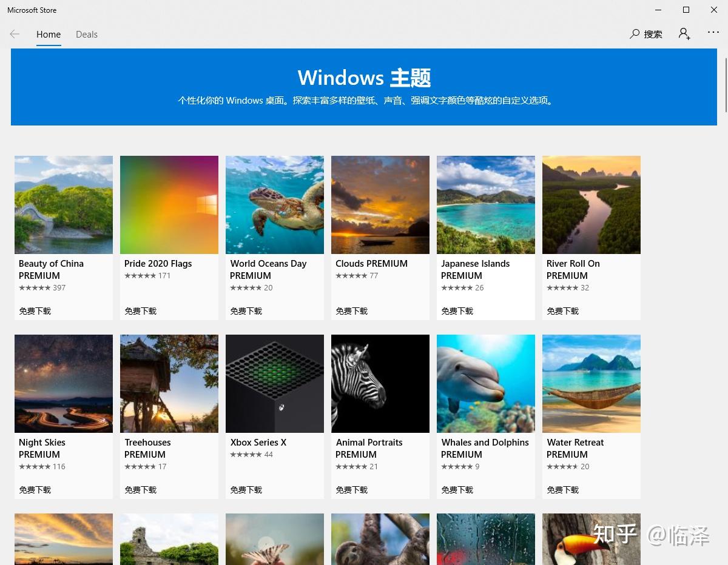Click 免费下载 under Beauty of China
The height and width of the screenshot is (565, 728).
click(x=35, y=311)
